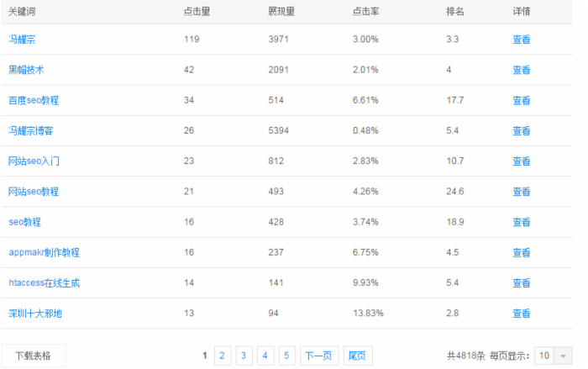
Task: Jump to page 3
Action: [244, 356]
